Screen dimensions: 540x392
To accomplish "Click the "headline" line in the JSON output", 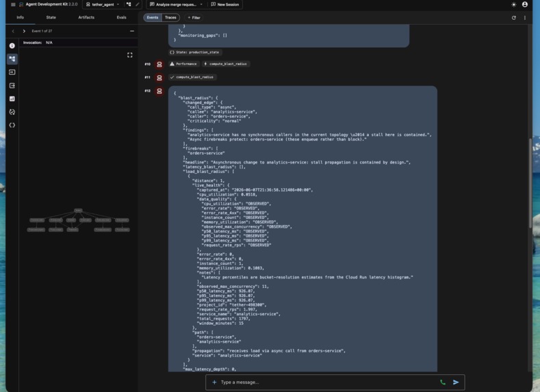I will (296, 162).
